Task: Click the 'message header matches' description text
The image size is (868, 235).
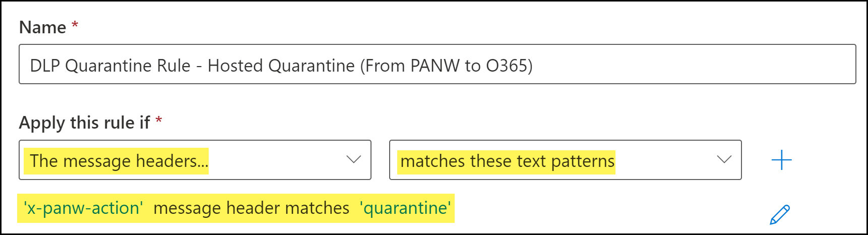Action: (251, 208)
